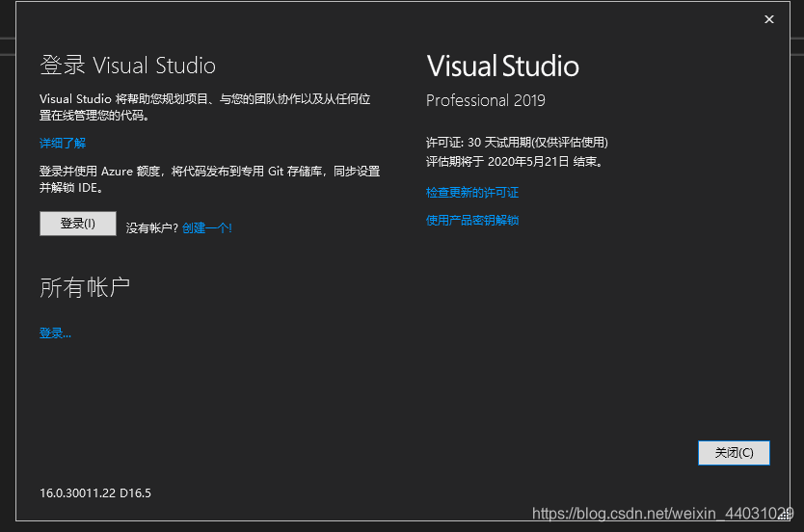Open the 详细了解 learn more link

click(63, 143)
